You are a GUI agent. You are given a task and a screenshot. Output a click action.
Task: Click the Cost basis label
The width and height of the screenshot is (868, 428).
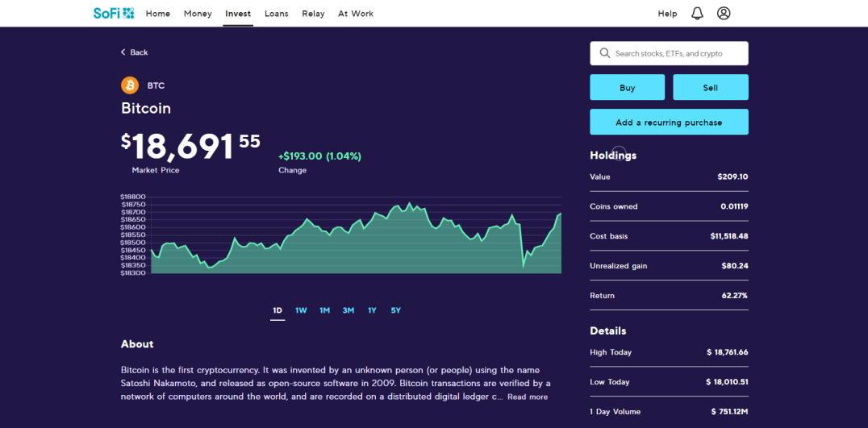tap(609, 236)
